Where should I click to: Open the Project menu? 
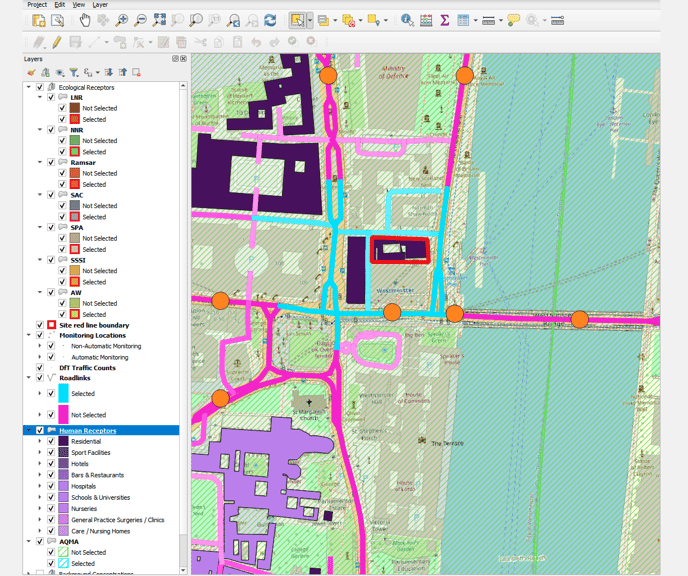coord(37,5)
